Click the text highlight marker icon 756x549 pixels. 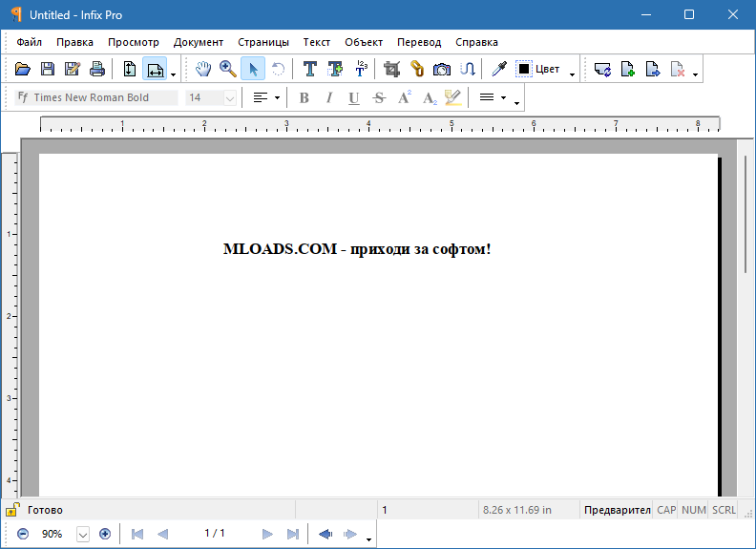coord(453,97)
